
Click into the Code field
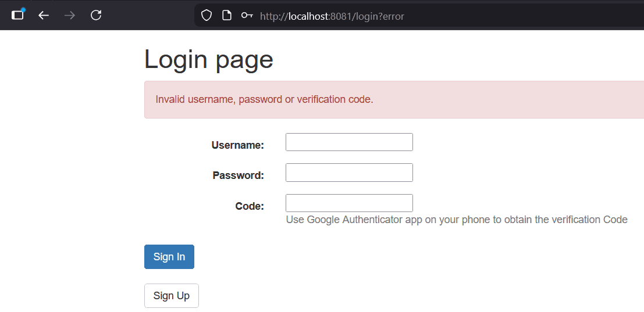[x=349, y=203]
